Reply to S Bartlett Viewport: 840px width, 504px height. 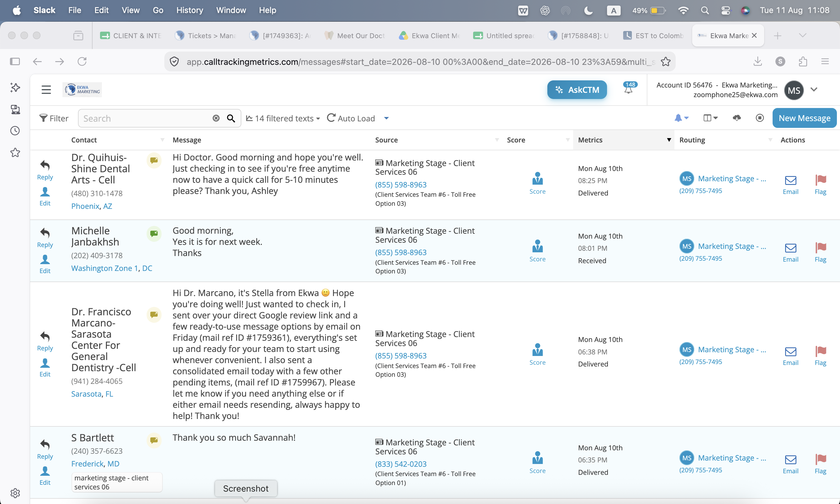coord(45,449)
